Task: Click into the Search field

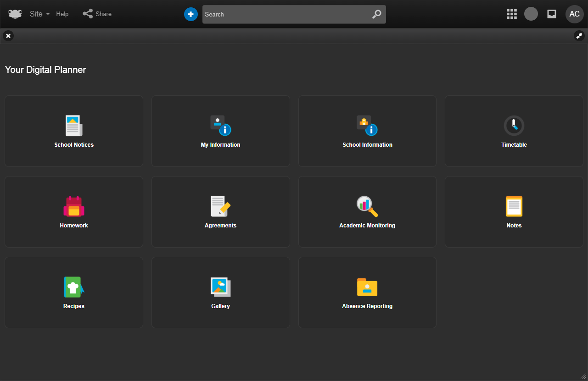Action: [285, 14]
